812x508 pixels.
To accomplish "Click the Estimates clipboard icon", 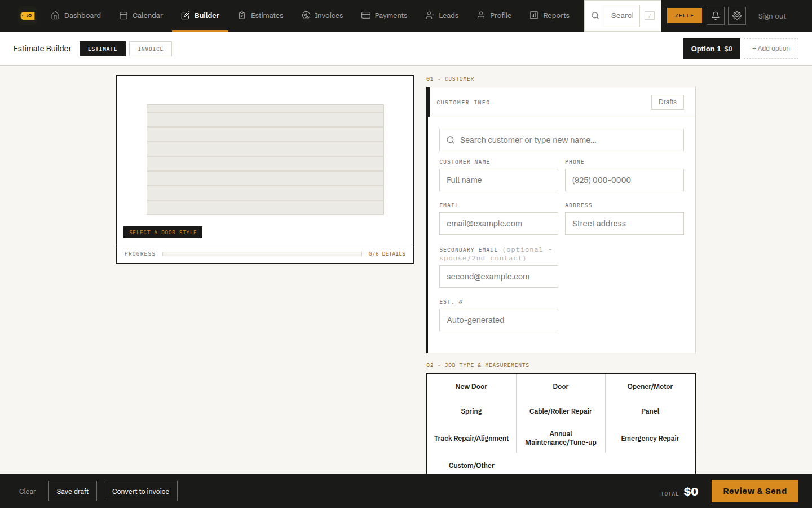I will (242, 15).
